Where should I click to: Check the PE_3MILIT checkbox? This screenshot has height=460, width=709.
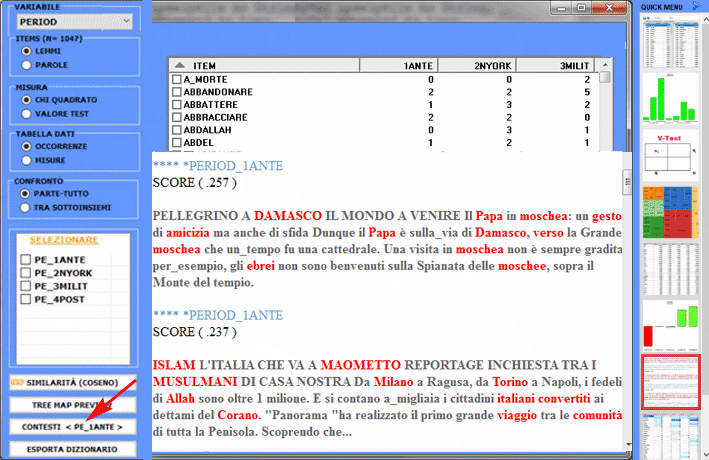click(26, 286)
